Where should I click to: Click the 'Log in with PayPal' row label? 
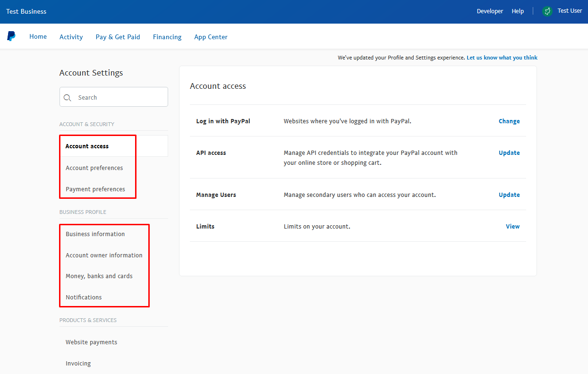(x=223, y=121)
